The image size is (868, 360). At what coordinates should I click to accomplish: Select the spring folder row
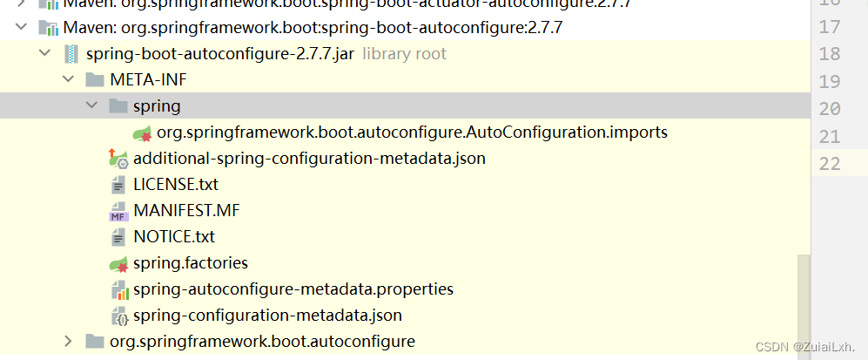[405, 105]
